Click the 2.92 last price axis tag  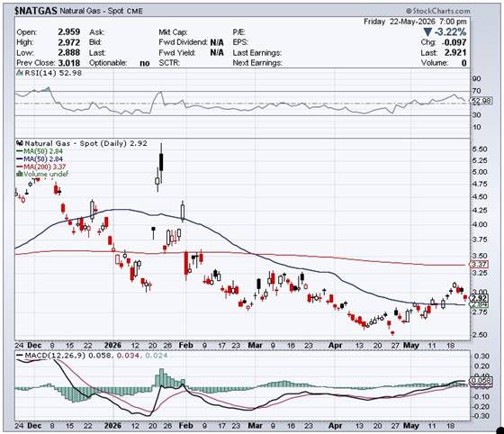point(480,298)
